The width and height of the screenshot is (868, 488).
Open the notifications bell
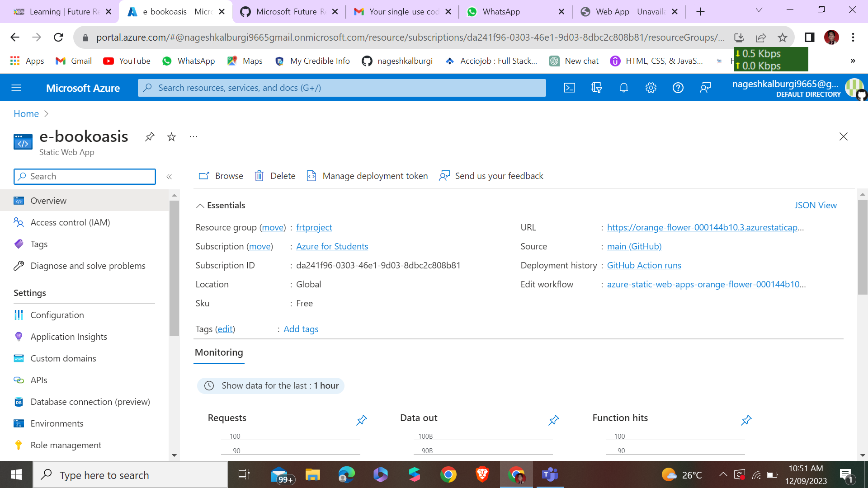click(x=624, y=88)
